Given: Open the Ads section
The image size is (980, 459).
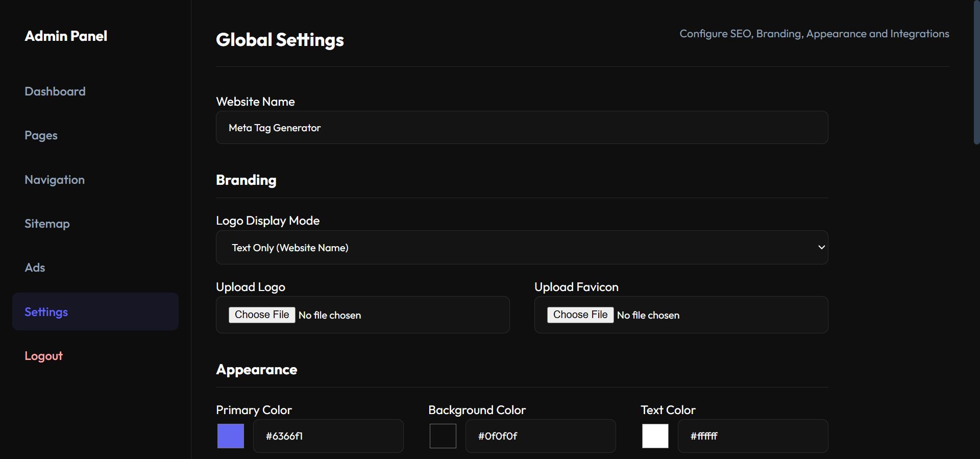Looking at the screenshot, I should point(35,268).
